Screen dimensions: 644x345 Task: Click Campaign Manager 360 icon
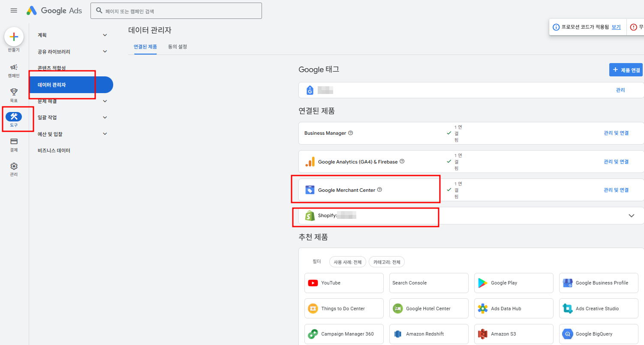(313, 334)
